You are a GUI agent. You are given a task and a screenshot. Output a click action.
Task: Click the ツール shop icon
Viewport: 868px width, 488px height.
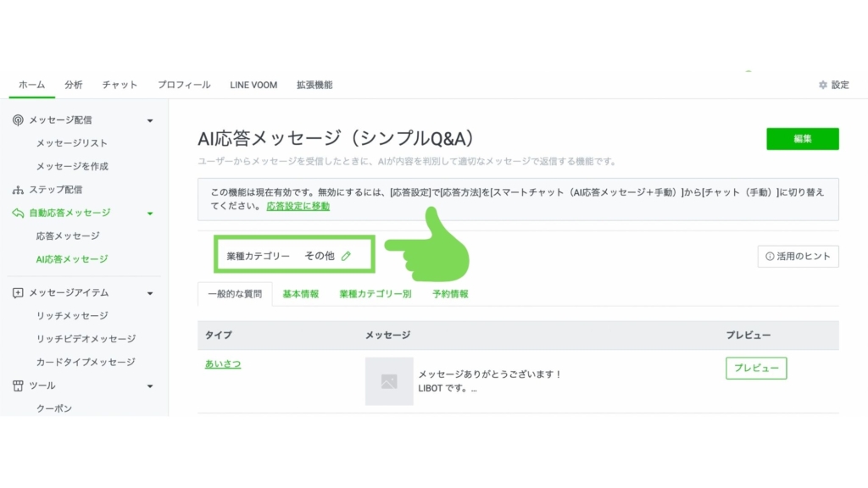(x=18, y=385)
